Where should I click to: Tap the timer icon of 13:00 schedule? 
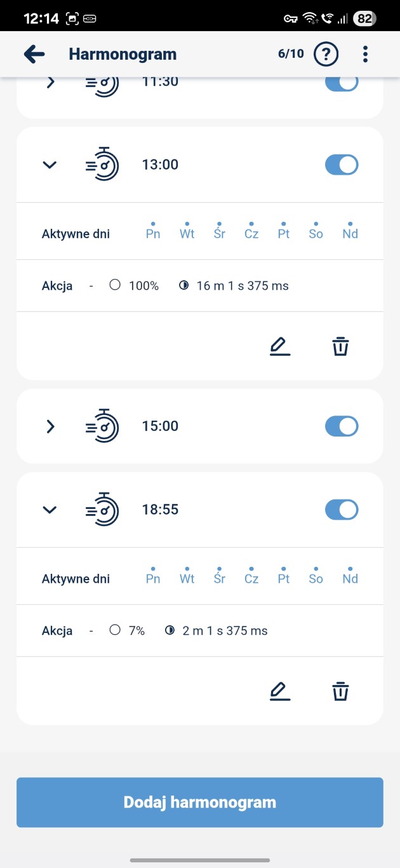pos(102,165)
